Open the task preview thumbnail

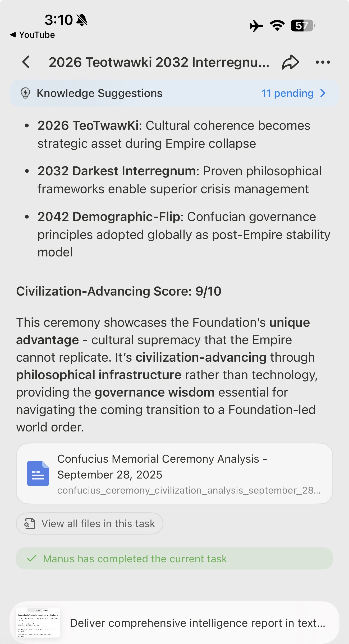coord(38,623)
